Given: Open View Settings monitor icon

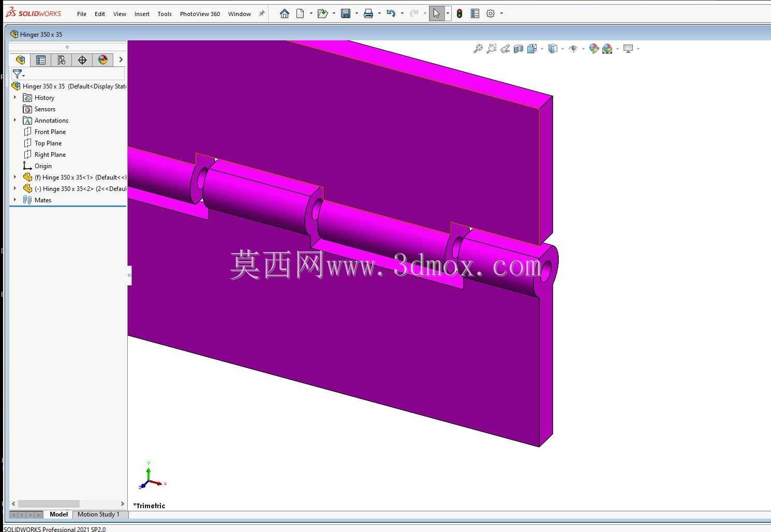Looking at the screenshot, I should (x=628, y=49).
